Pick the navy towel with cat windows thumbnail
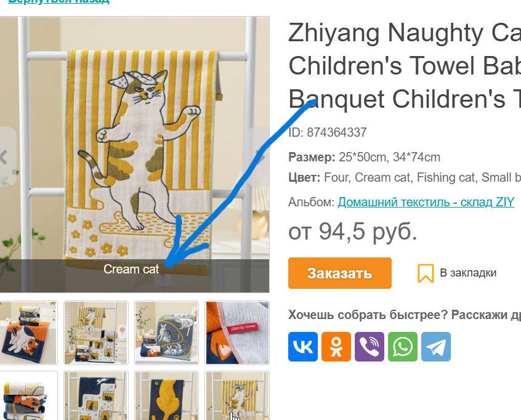521x420 pixels. pos(95,396)
